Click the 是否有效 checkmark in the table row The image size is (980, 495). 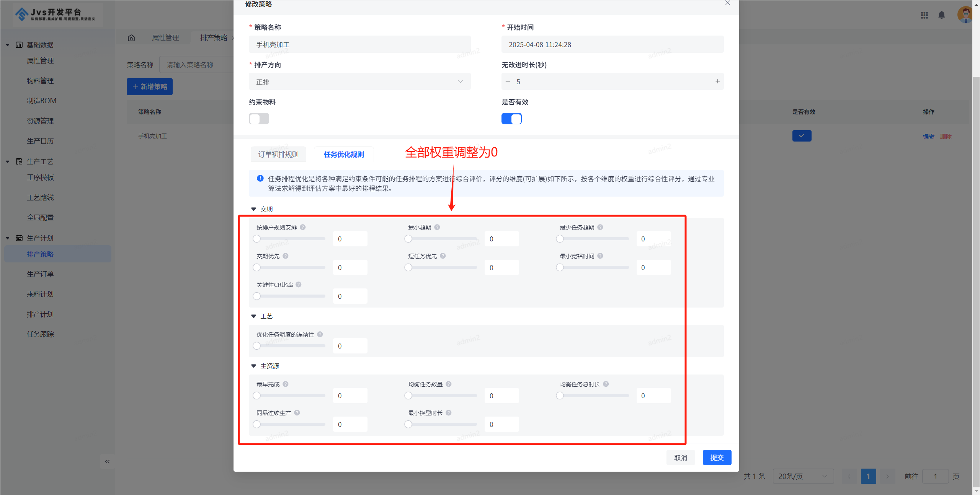click(802, 135)
